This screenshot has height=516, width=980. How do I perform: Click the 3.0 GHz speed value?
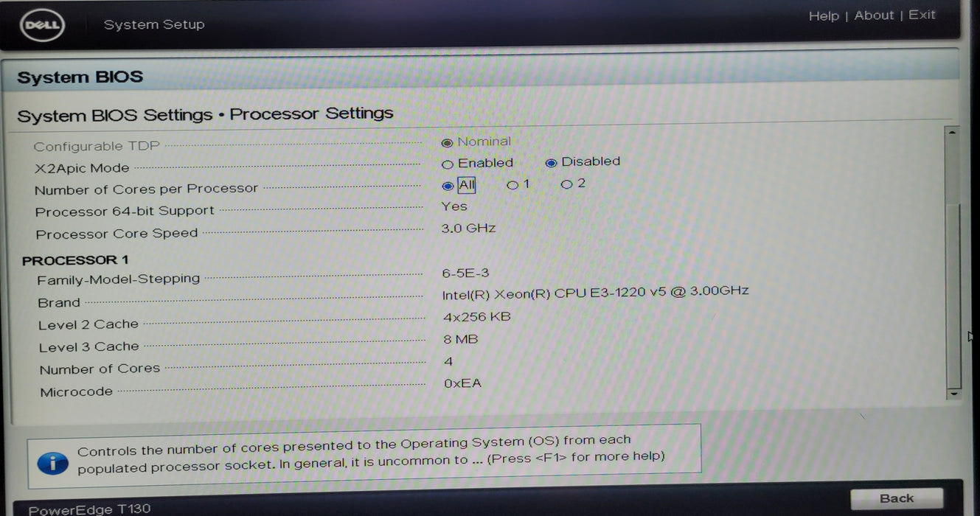point(468,229)
